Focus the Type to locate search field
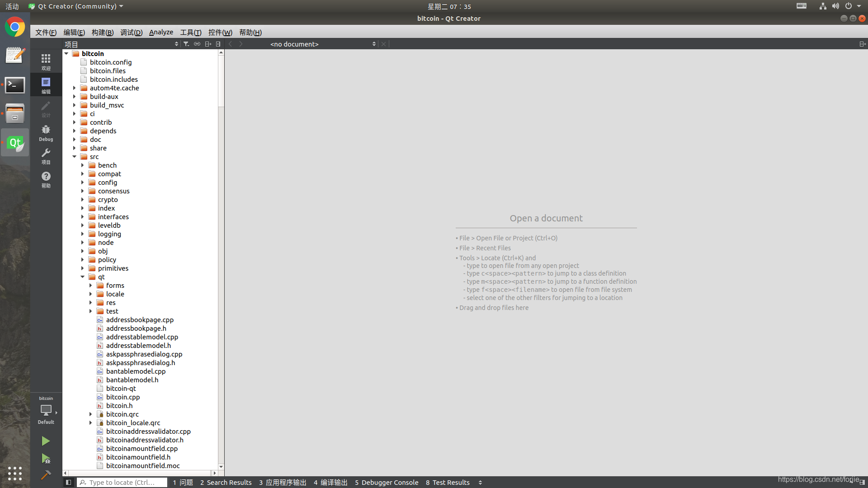The height and width of the screenshot is (488, 868). [x=122, y=482]
